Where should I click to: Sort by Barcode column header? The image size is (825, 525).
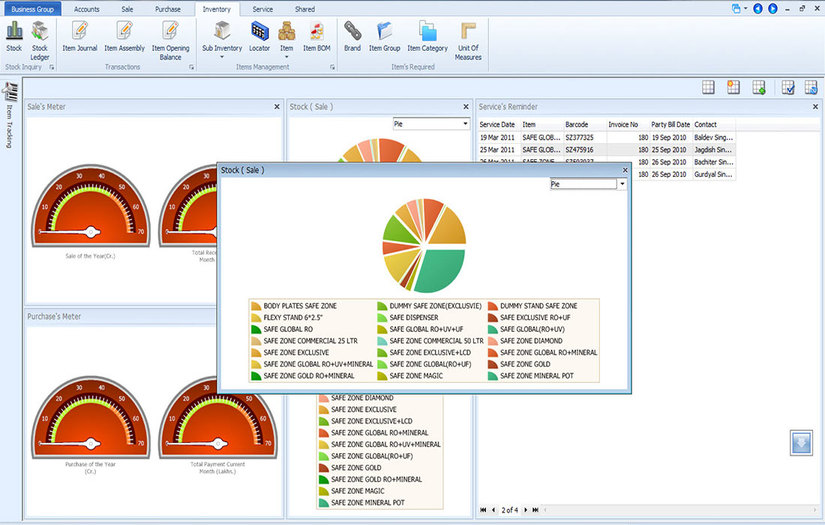tap(585, 125)
